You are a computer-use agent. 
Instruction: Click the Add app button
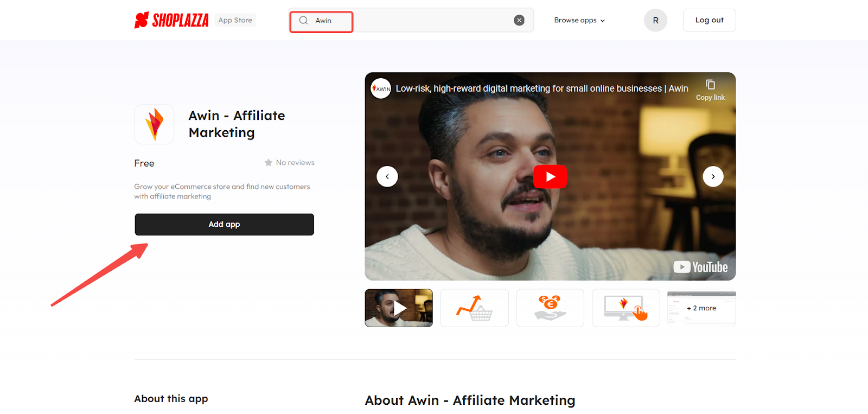224,224
